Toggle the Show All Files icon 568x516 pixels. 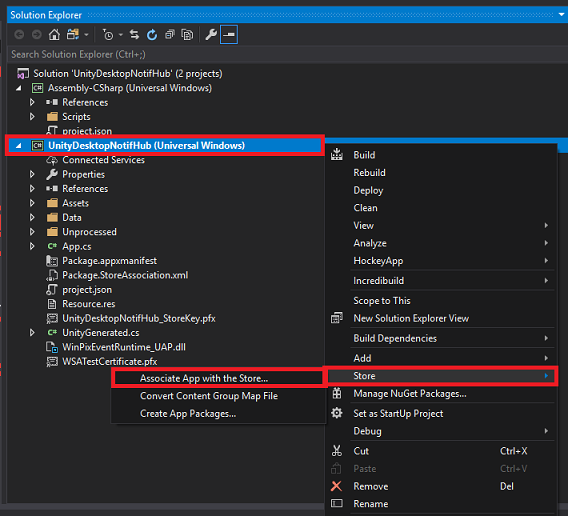click(187, 35)
